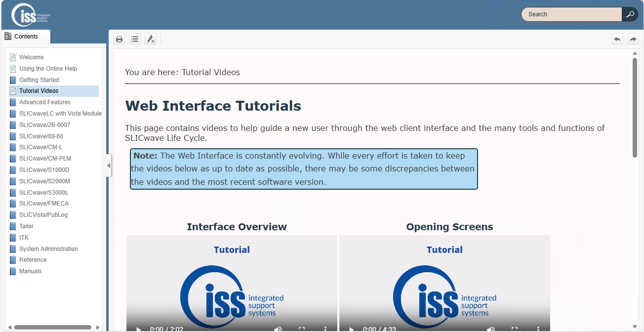This screenshot has height=332, width=644.
Task: Play the Interface Overview tutorial video
Action: point(138,329)
